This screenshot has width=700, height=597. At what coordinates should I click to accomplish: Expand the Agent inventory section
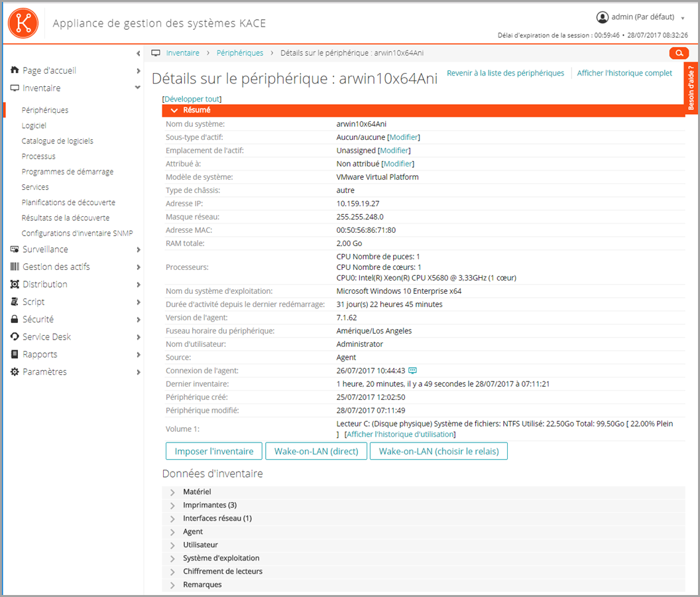[x=423, y=532]
